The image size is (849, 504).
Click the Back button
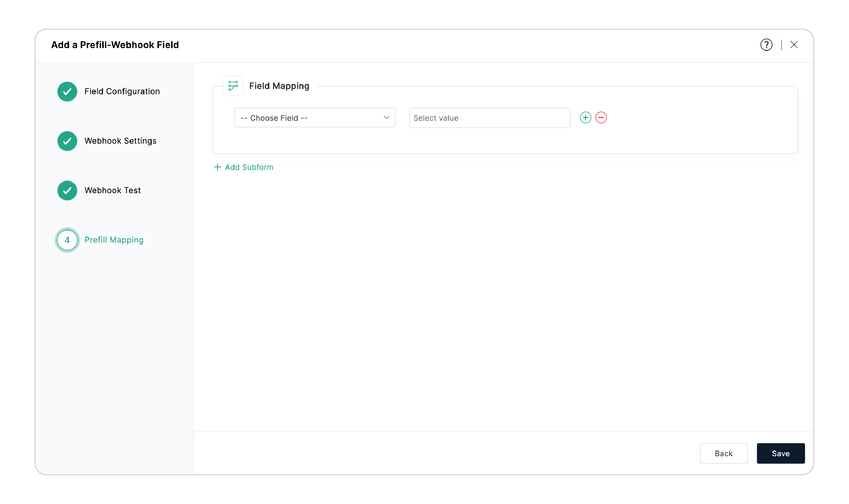point(724,453)
